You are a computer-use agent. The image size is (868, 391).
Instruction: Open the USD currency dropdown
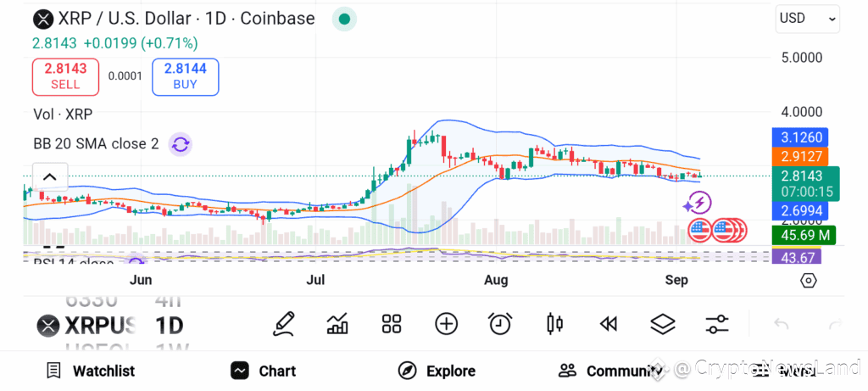coord(807,19)
